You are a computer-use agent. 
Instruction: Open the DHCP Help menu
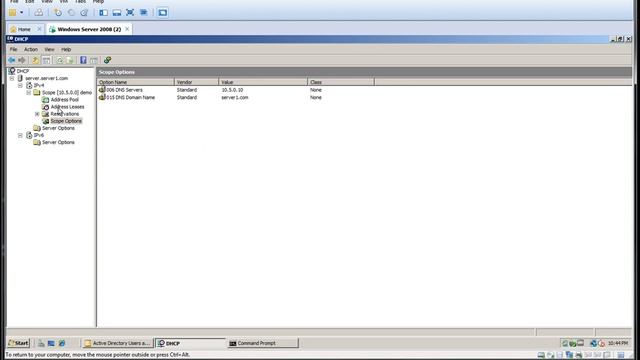click(66, 49)
